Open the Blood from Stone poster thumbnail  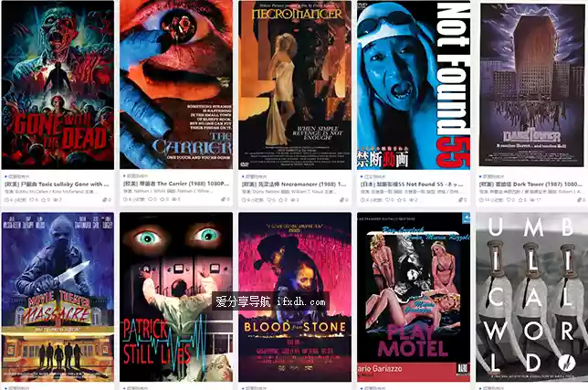295,297
